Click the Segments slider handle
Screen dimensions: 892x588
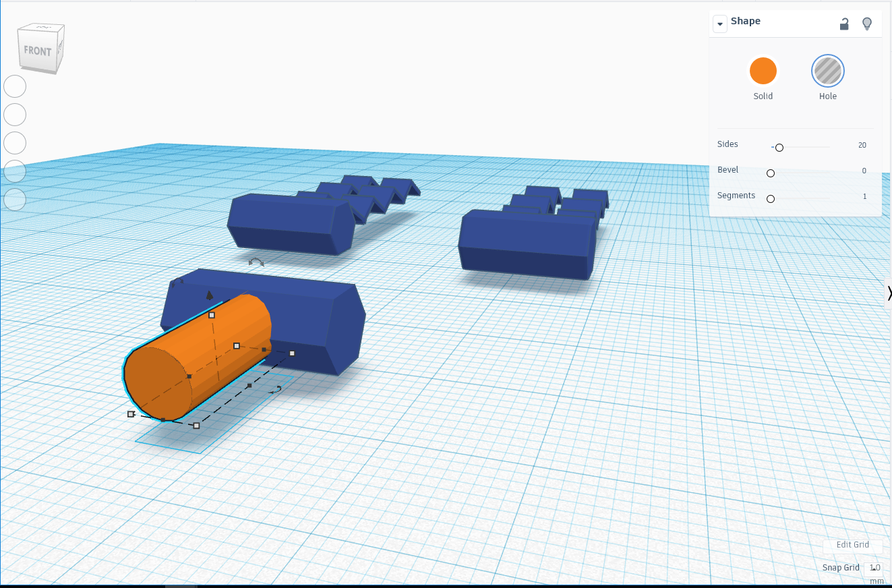click(x=771, y=199)
